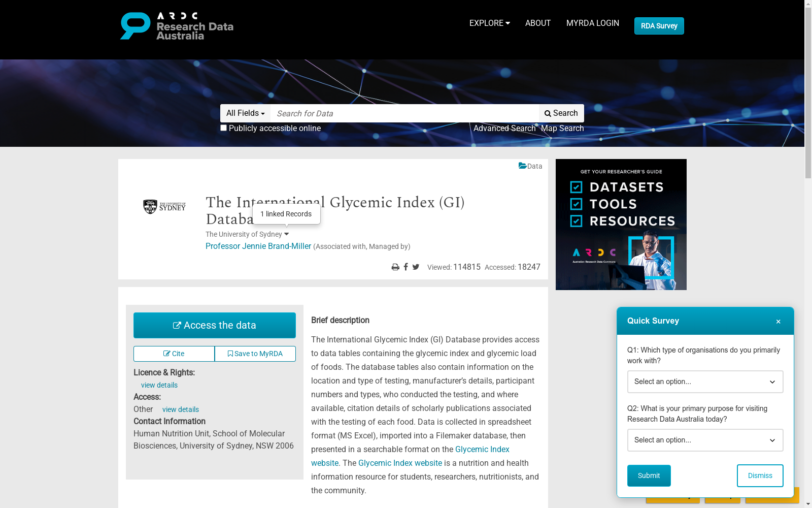The image size is (812, 508).
Task: Close the Quick Survey popup
Action: coord(778,321)
